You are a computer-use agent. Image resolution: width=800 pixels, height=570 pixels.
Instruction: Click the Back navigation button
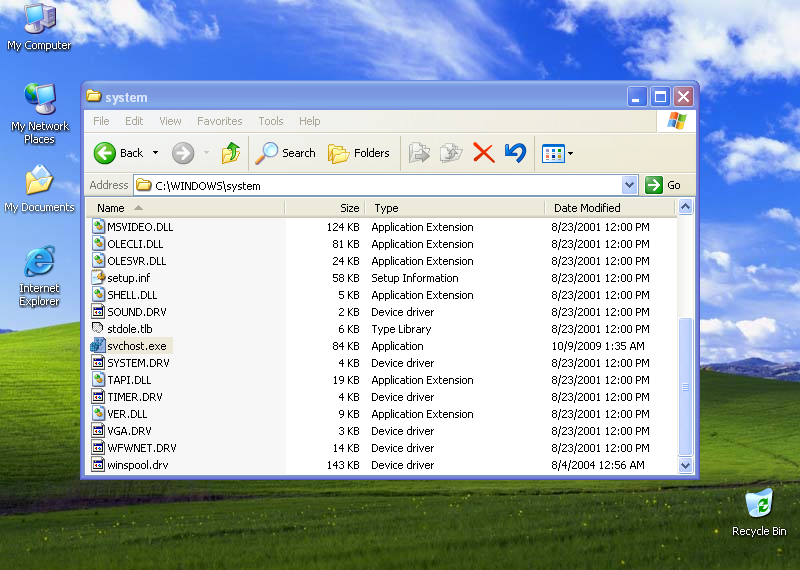tap(119, 153)
